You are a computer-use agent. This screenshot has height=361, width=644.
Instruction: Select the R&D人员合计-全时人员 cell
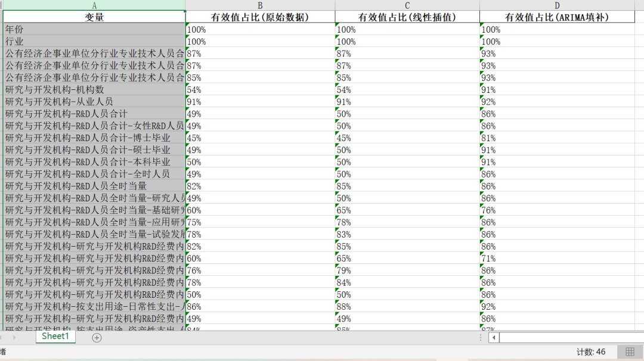[94, 174]
